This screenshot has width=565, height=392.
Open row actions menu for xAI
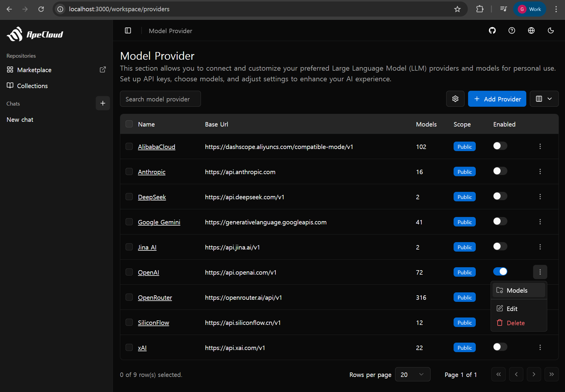click(x=540, y=347)
